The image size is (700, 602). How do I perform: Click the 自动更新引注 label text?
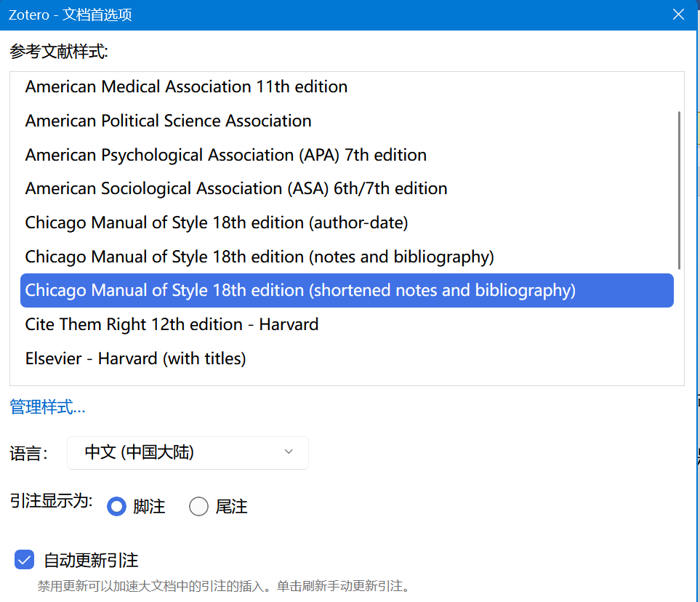click(x=91, y=561)
